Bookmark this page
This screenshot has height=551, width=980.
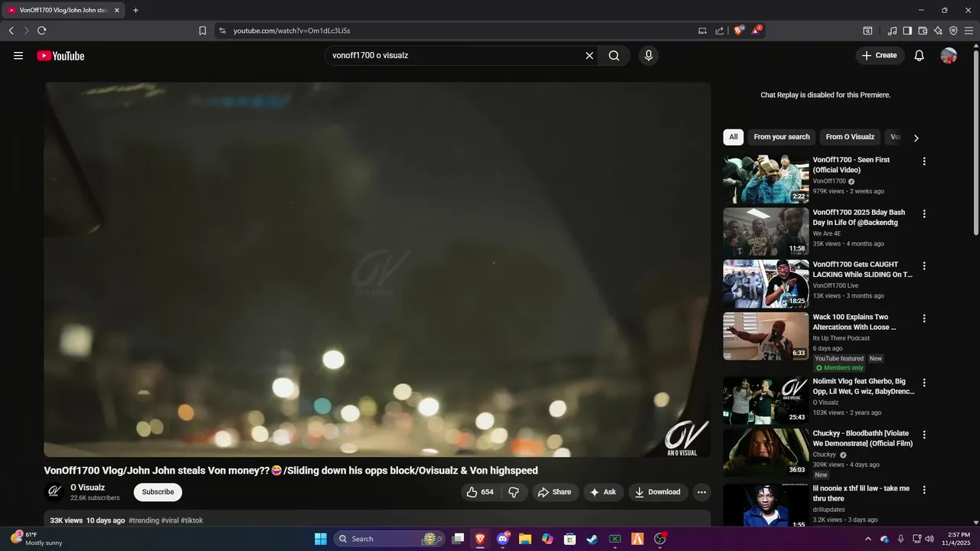coord(203,31)
